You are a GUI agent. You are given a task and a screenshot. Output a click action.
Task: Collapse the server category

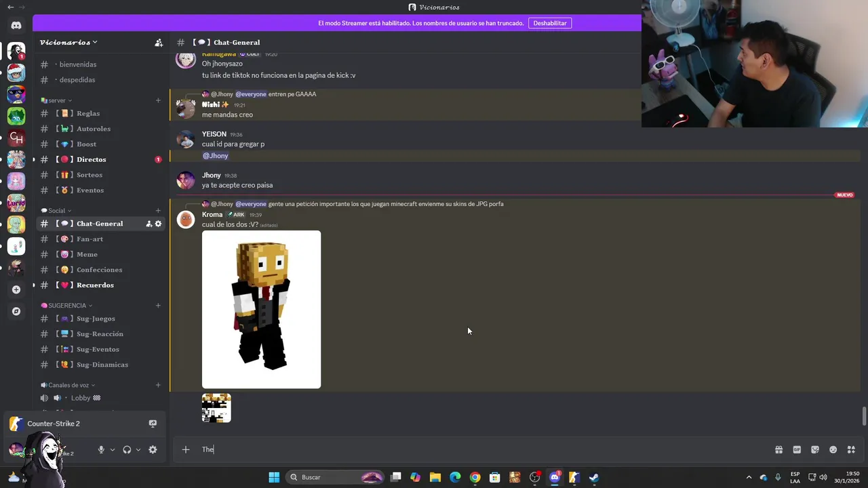(x=56, y=100)
